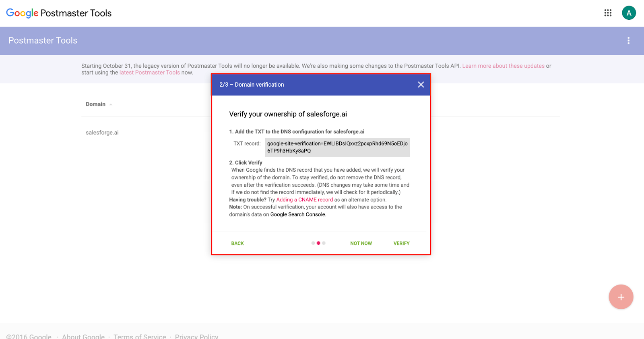Open the Privacy Policy footer link
Image resolution: width=644 pixels, height=339 pixels.
coord(196,337)
